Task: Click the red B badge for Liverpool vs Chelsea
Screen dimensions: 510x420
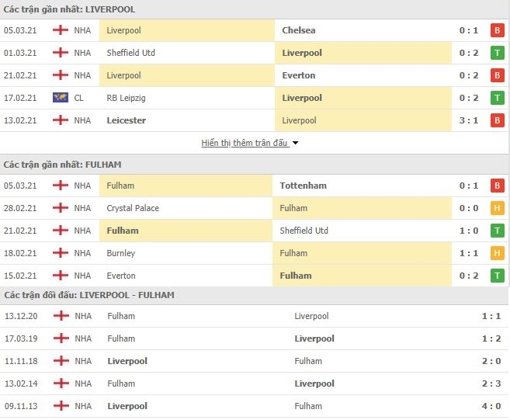Action: [497, 30]
